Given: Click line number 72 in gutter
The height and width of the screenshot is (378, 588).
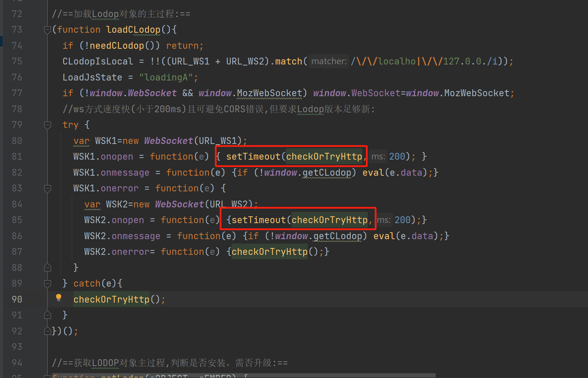Looking at the screenshot, I should click(x=17, y=14).
